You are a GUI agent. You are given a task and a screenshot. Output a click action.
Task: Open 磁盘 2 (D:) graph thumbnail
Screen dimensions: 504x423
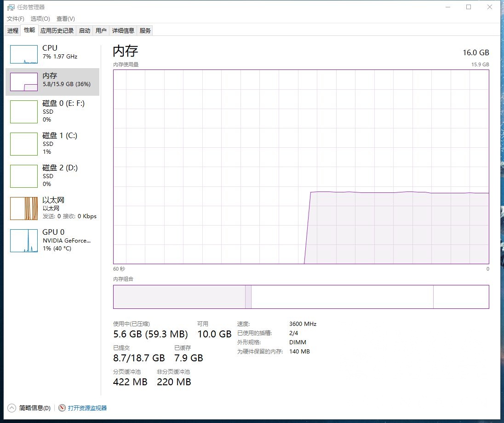[24, 176]
